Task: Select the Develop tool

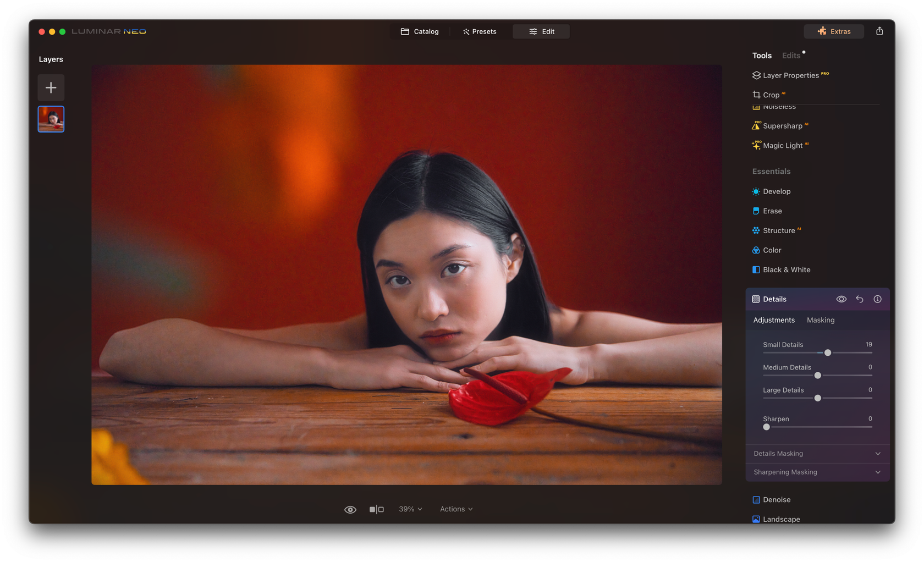Action: point(776,191)
